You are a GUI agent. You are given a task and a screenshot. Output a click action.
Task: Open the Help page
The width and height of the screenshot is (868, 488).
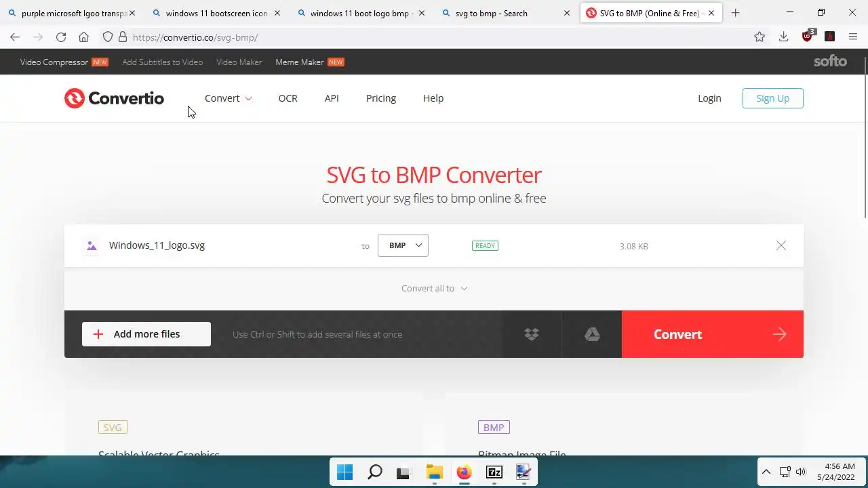coord(433,98)
